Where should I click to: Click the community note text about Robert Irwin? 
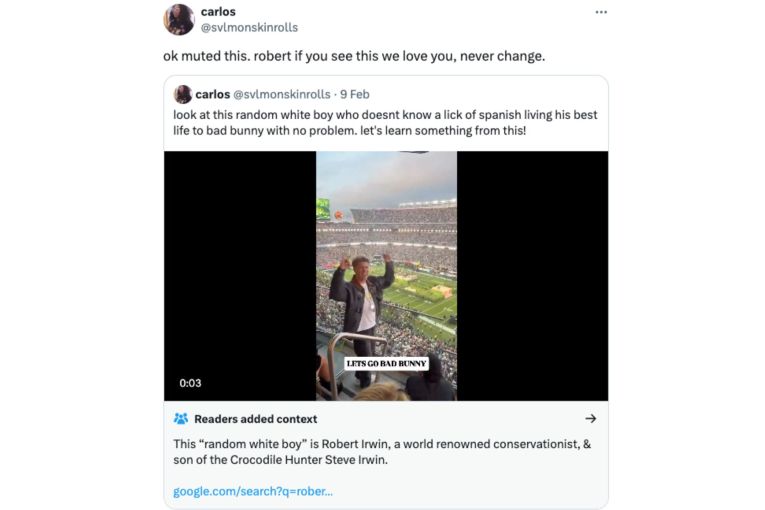pos(380,451)
